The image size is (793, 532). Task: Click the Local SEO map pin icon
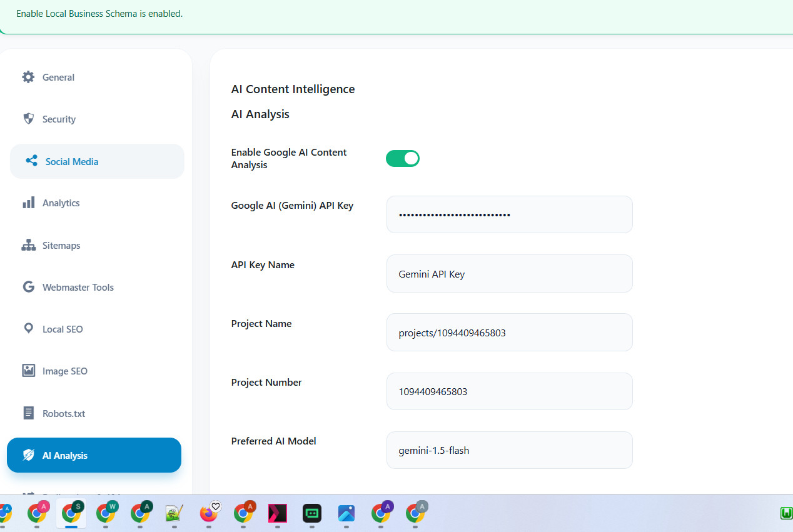[28, 329]
